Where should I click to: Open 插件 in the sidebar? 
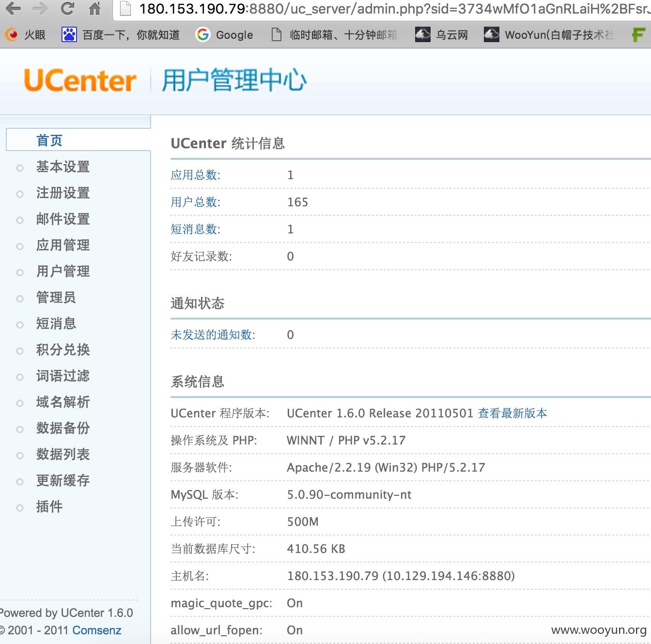(49, 506)
